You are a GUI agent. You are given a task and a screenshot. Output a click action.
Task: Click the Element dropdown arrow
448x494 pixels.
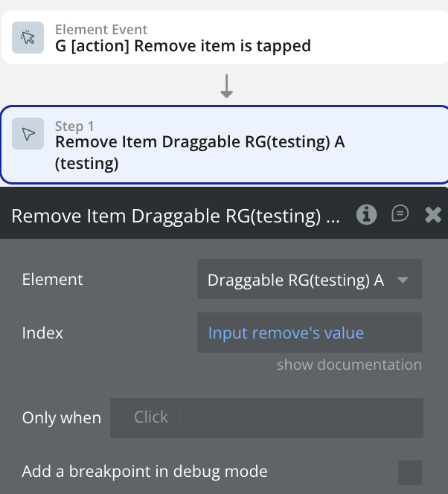[403, 280]
